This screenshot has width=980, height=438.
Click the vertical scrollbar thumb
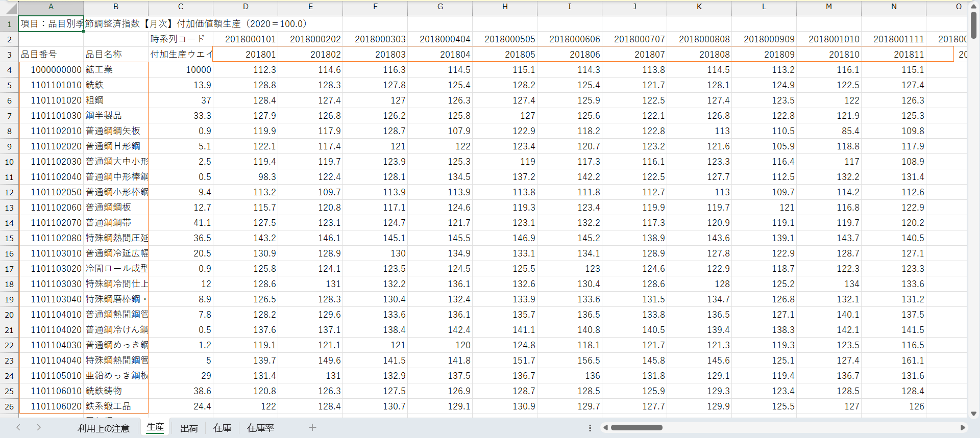(x=973, y=24)
